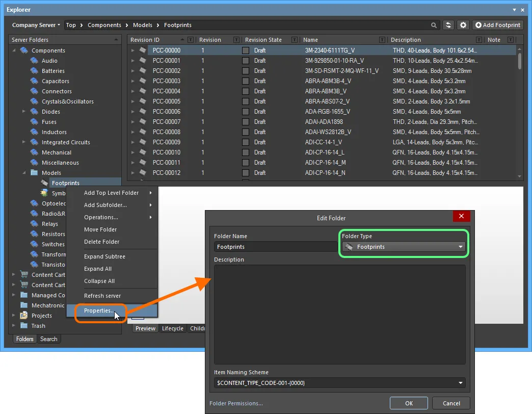Open the Folder Permissions... link
Image resolution: width=532 pixels, height=414 pixels.
point(236,403)
